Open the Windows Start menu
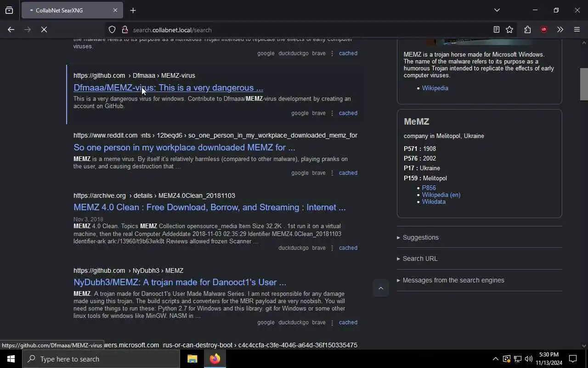Viewport: 588px width, 368px height. [11, 359]
